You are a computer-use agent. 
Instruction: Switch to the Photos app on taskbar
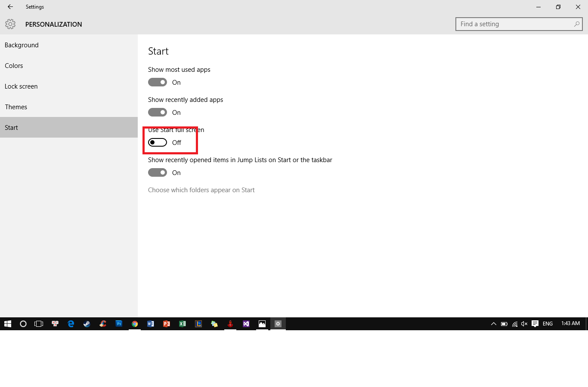262,324
